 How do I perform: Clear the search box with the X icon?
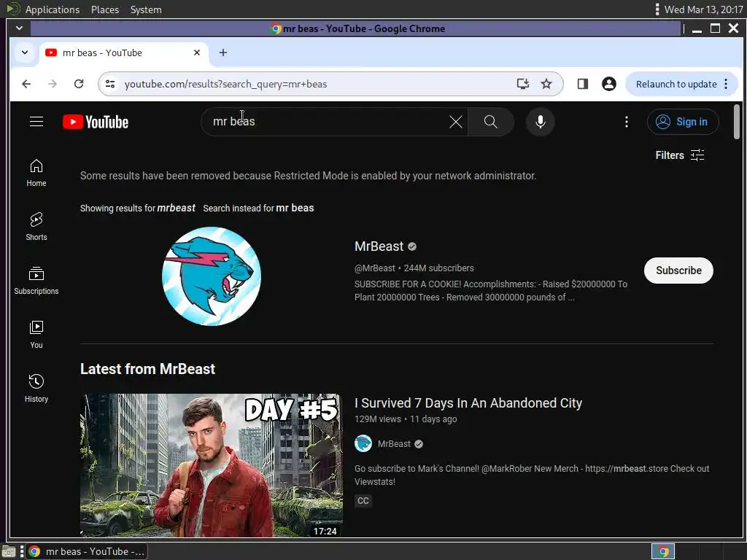pyautogui.click(x=455, y=122)
